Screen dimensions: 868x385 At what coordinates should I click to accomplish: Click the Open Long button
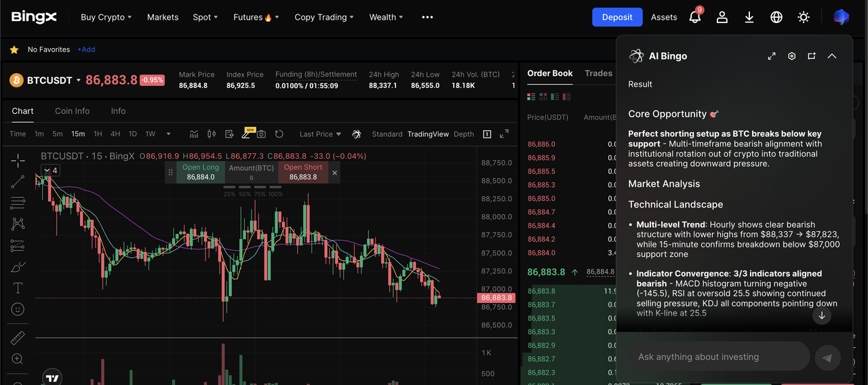click(x=201, y=172)
